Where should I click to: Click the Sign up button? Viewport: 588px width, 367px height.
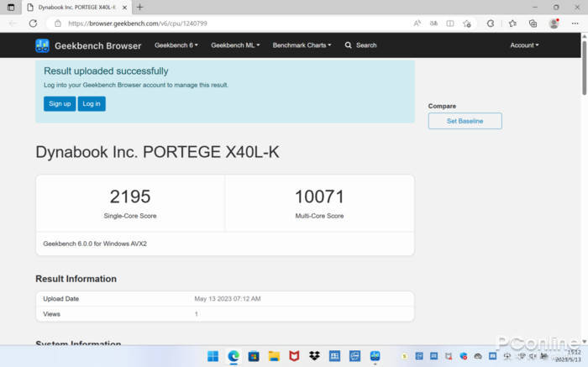point(60,104)
